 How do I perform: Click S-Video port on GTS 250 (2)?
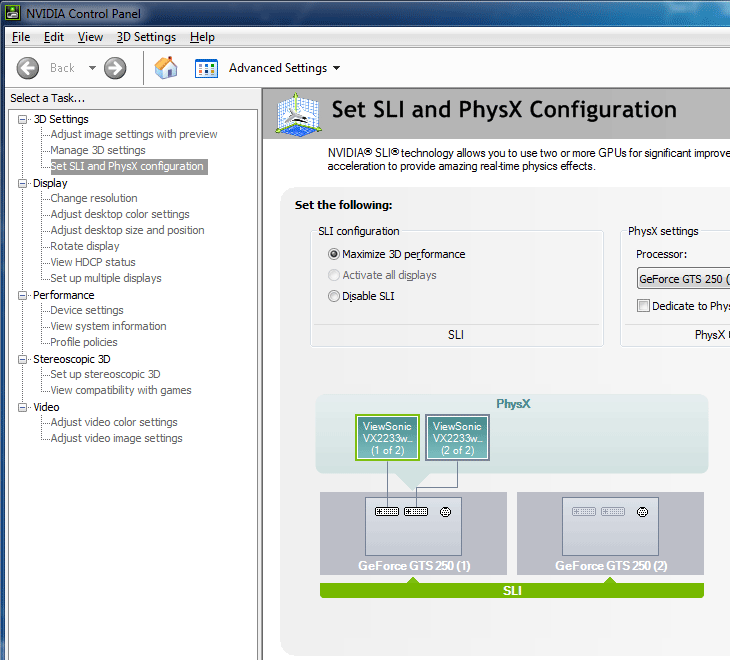click(x=642, y=512)
